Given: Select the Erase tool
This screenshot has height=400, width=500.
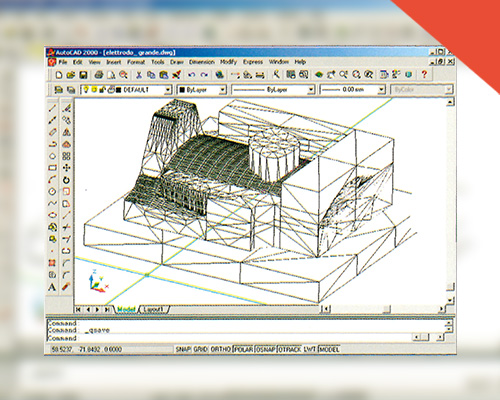Looking at the screenshot, I should pos(66,108).
